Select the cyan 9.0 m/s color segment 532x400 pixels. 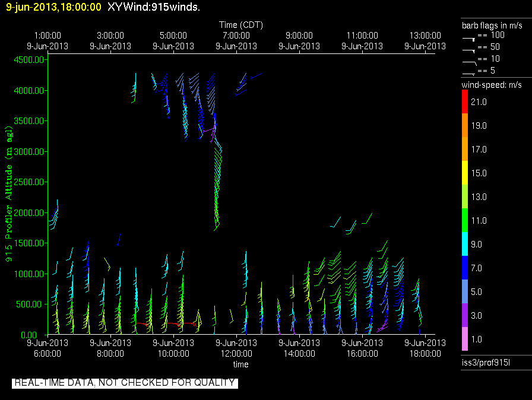[468, 244]
